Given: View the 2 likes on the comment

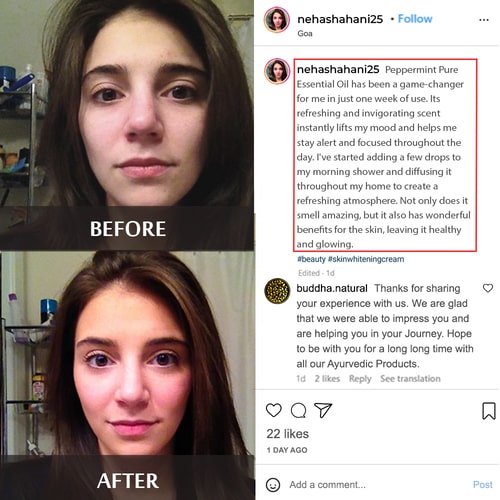Looking at the screenshot, I should pos(327,379).
